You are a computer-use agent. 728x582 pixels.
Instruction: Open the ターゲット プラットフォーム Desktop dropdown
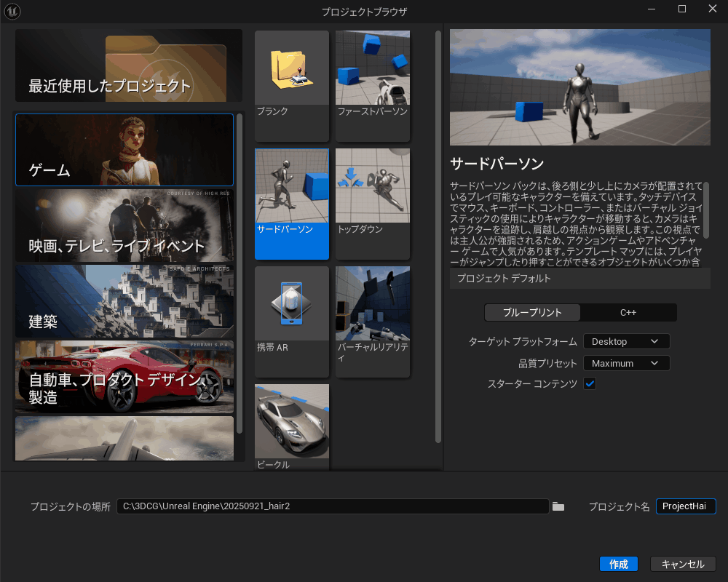click(x=626, y=341)
